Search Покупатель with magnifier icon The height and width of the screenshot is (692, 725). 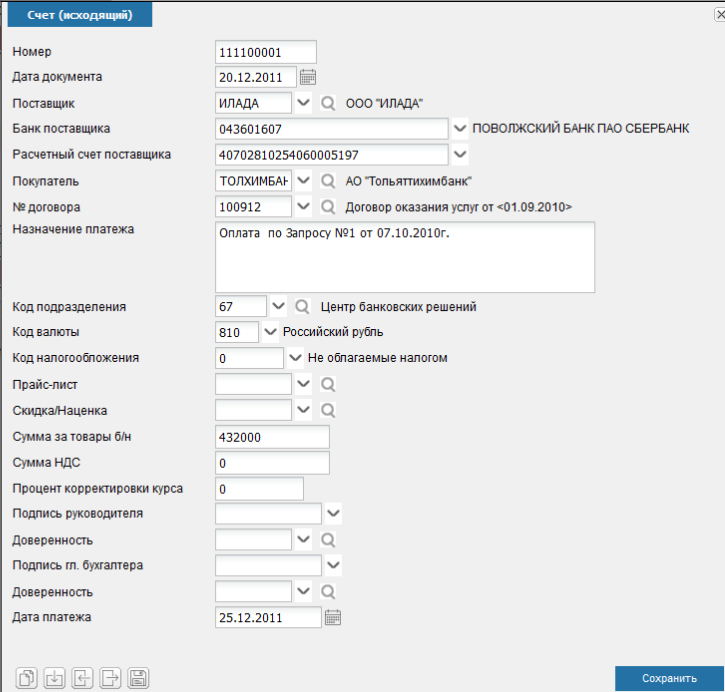point(328,180)
